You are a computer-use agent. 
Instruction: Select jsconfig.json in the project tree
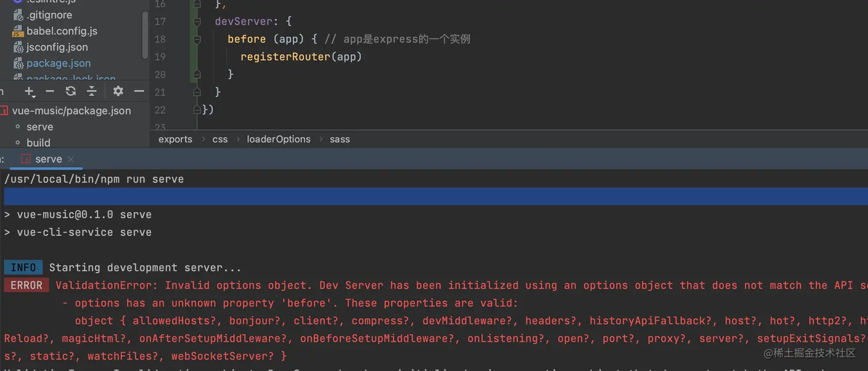[x=57, y=47]
